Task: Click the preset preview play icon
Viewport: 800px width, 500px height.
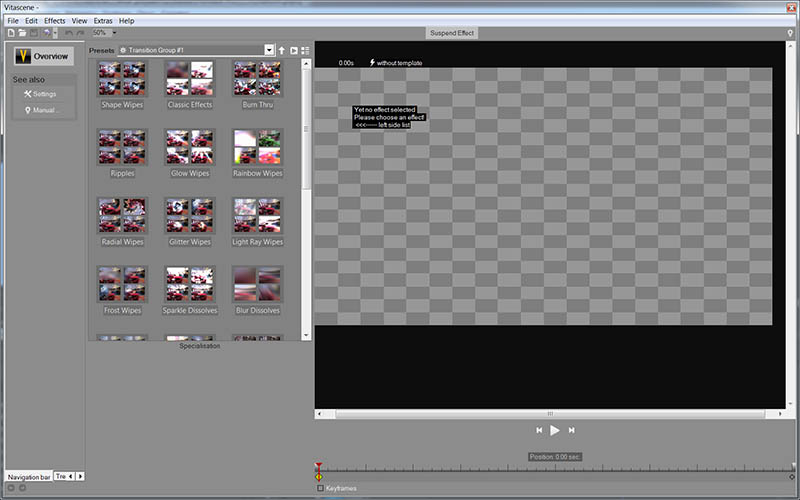Action: pos(294,50)
